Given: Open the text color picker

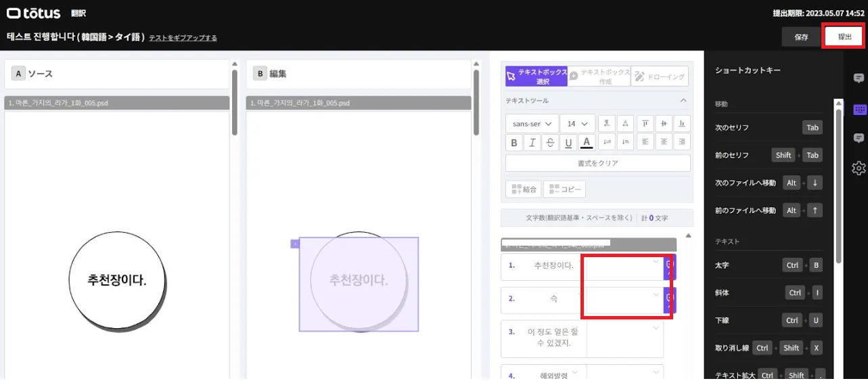Looking at the screenshot, I should click(587, 142).
